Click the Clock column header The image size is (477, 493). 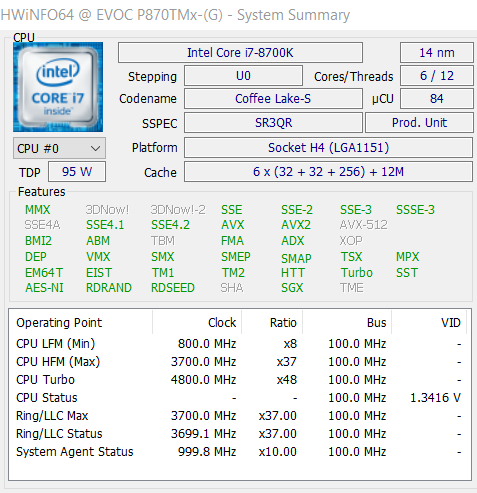click(197, 323)
